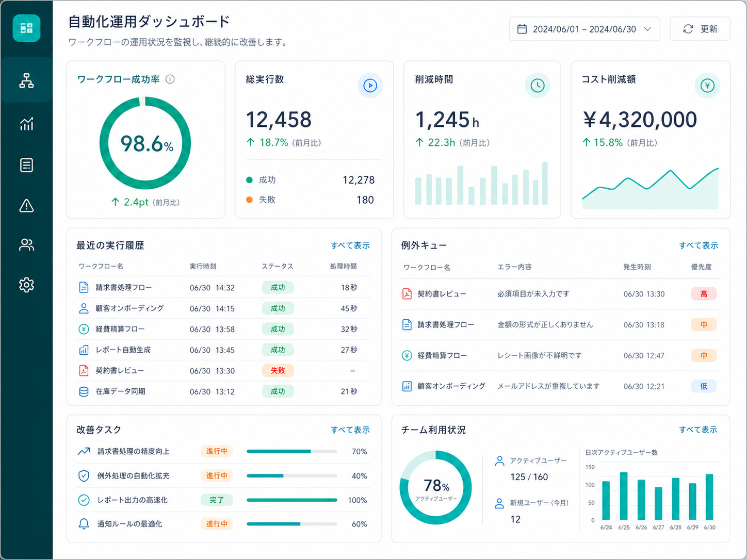Click trend icon beside 請求書処理の精度向上
The image size is (747, 560).
tap(84, 451)
